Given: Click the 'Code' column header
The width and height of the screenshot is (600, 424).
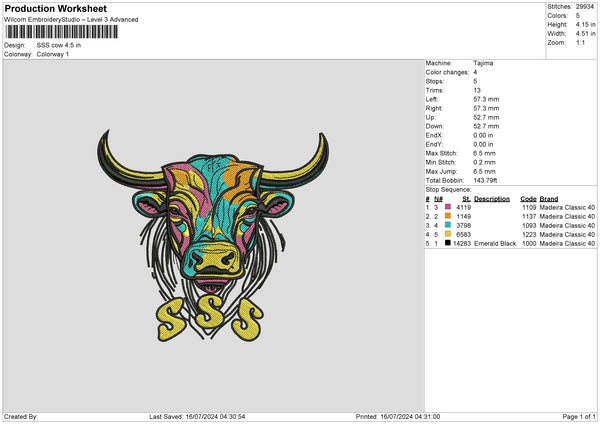Looking at the screenshot, I should 528,199.
